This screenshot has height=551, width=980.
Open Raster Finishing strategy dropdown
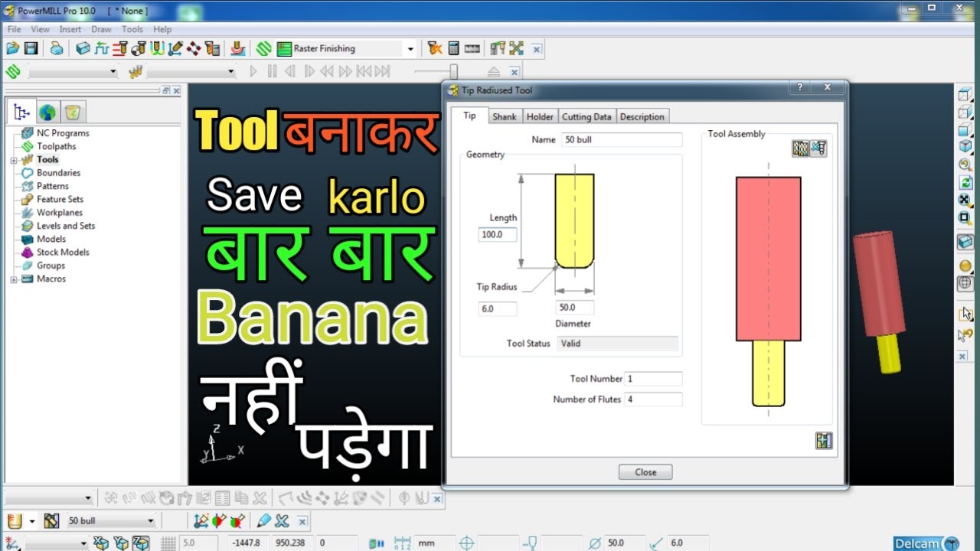click(x=410, y=49)
